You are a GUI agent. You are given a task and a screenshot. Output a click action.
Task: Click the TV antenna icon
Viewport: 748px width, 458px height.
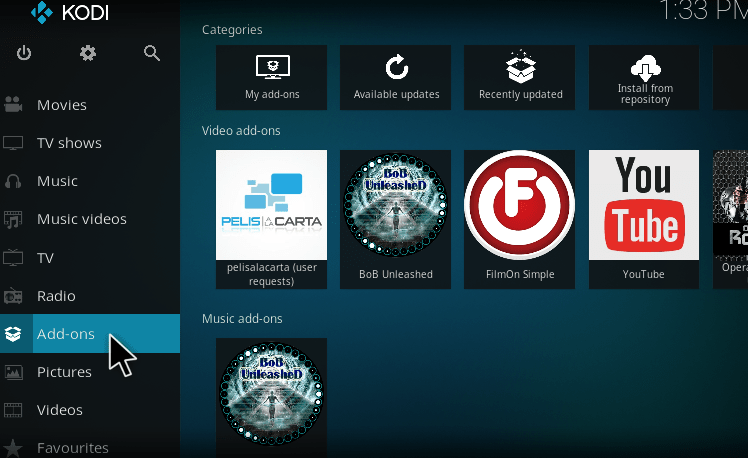coord(13,258)
